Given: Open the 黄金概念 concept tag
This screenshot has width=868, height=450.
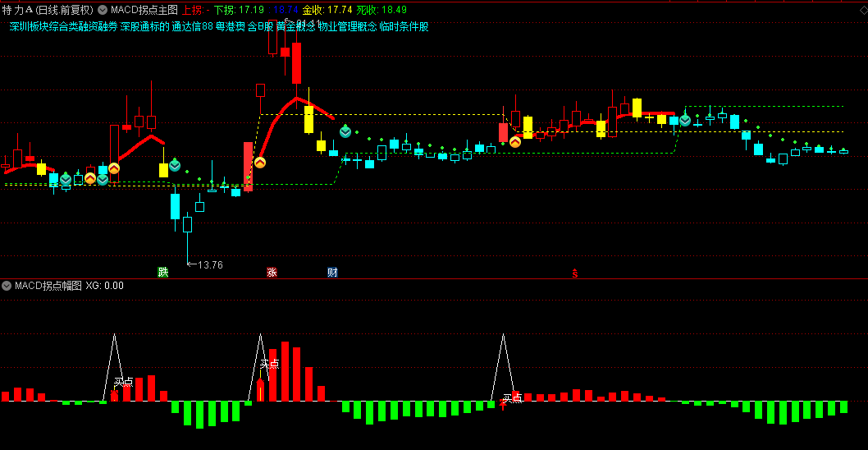Looking at the screenshot, I should [296, 26].
